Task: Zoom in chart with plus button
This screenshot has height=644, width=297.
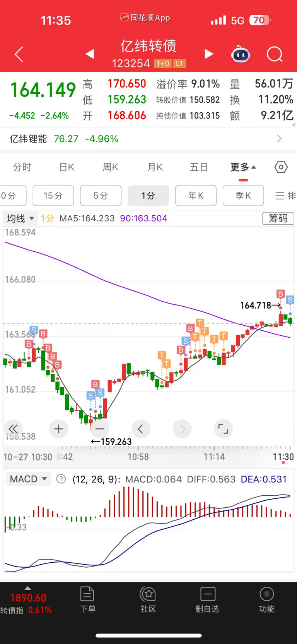Action: (58, 429)
